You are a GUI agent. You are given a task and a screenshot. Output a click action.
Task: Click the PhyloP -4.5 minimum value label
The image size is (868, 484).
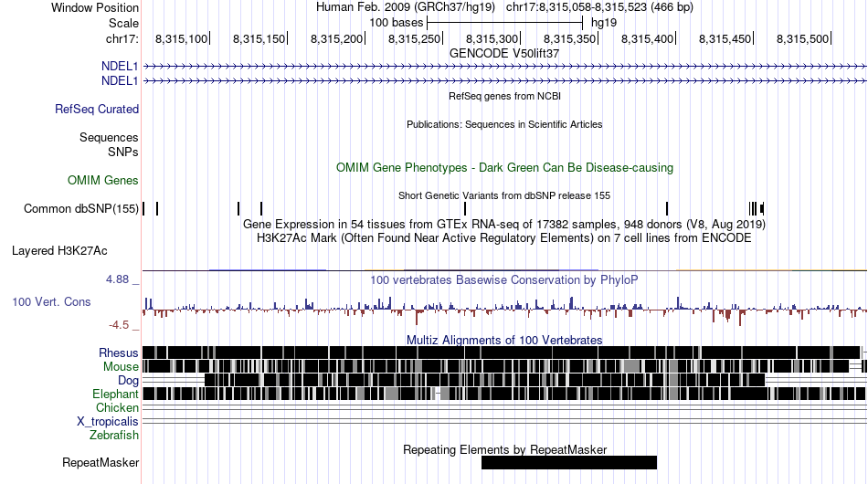tap(119, 325)
